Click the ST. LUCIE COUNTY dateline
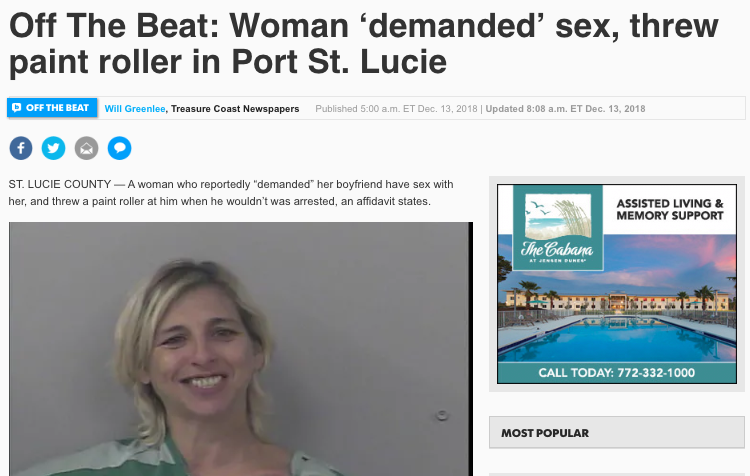 click(x=60, y=184)
